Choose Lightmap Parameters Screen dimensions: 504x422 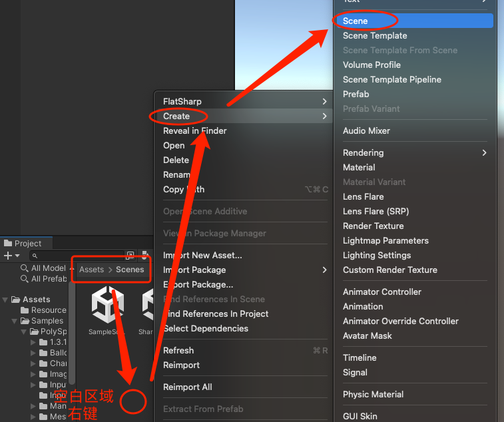pyautogui.click(x=414, y=240)
